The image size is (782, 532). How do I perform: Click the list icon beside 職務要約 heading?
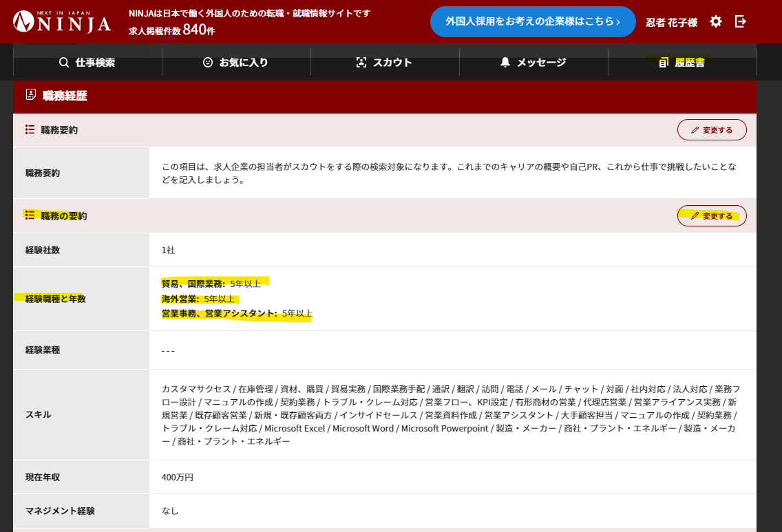coord(30,129)
